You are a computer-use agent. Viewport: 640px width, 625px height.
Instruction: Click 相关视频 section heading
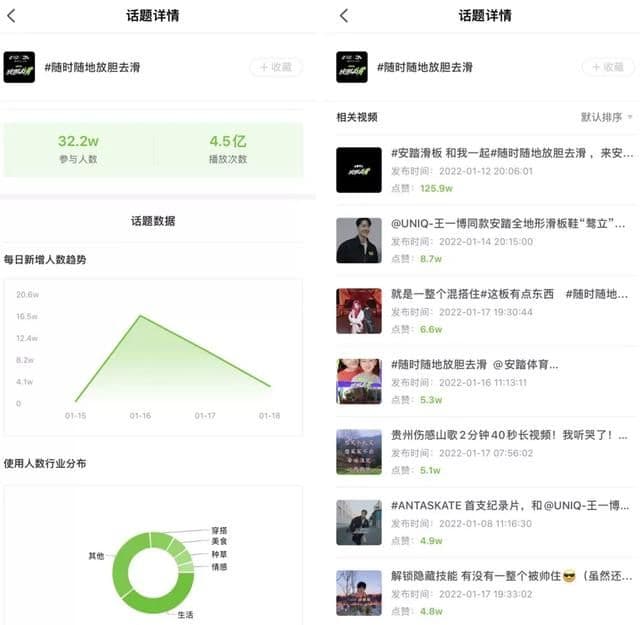[357, 118]
